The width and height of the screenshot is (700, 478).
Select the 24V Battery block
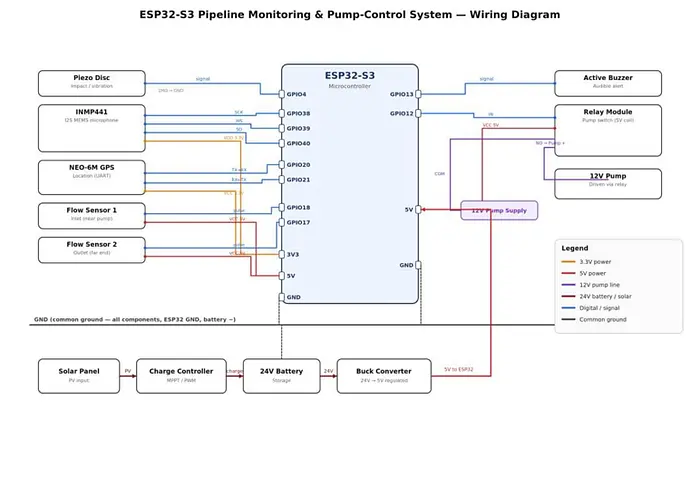(281, 376)
